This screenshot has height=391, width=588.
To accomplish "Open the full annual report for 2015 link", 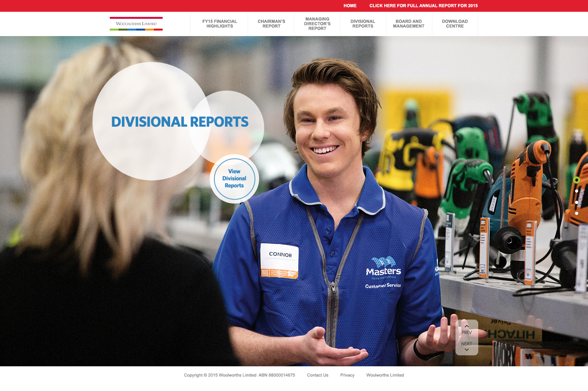I will [x=423, y=6].
